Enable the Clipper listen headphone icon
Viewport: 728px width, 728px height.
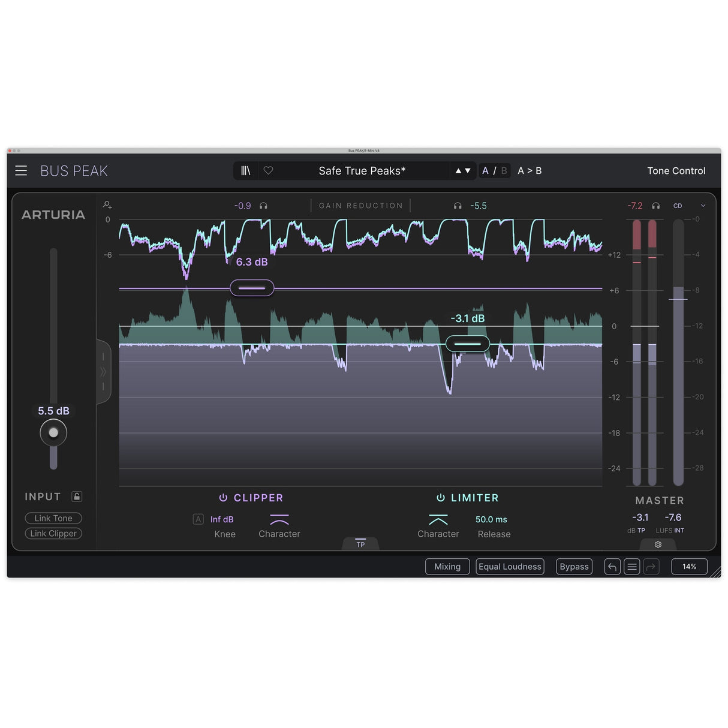pyautogui.click(x=263, y=205)
